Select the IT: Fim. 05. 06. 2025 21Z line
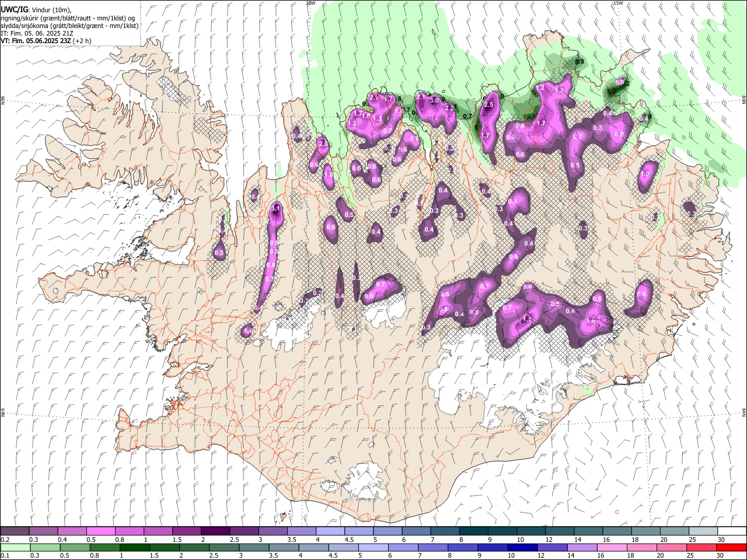The height and width of the screenshot is (560, 747). click(x=37, y=34)
